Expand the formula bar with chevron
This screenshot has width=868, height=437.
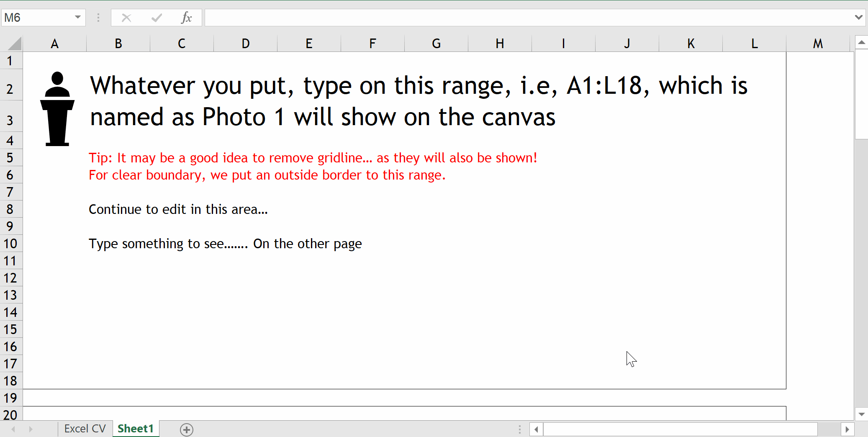coord(858,17)
